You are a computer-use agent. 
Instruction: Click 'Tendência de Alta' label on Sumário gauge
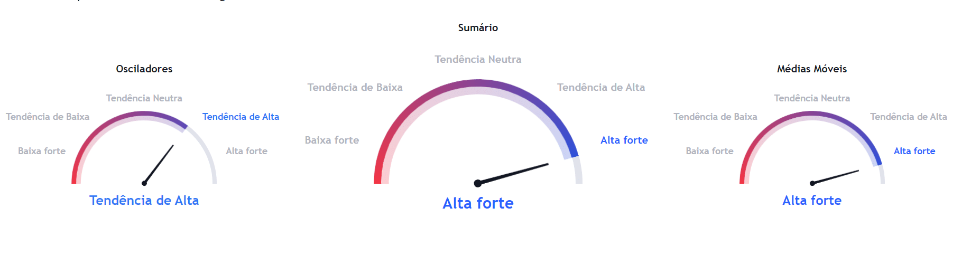click(x=601, y=87)
